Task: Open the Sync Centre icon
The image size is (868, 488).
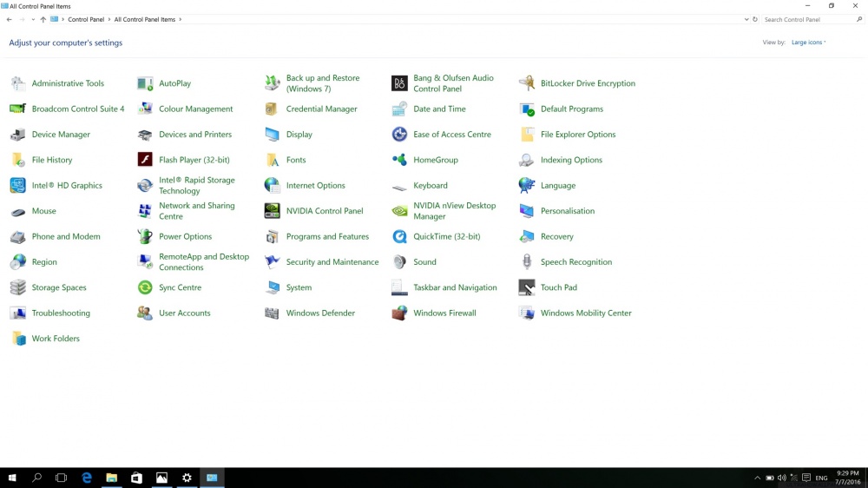Action: tap(145, 287)
